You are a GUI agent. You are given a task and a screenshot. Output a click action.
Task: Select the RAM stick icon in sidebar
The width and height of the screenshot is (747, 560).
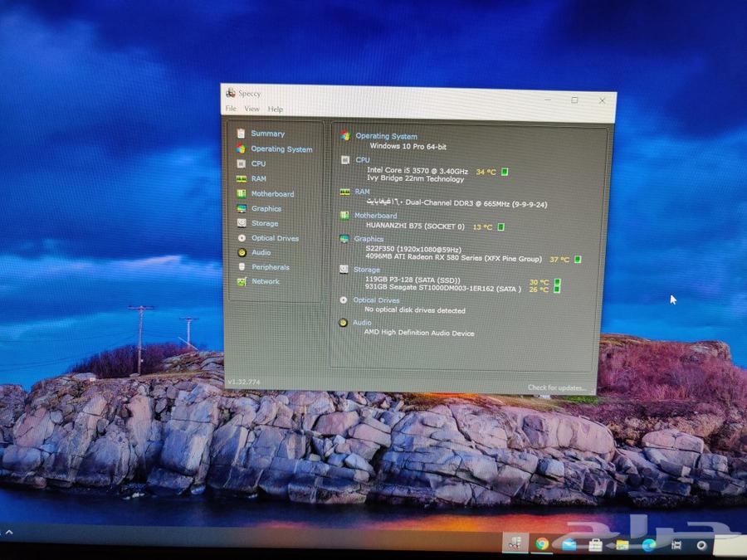[x=242, y=178]
